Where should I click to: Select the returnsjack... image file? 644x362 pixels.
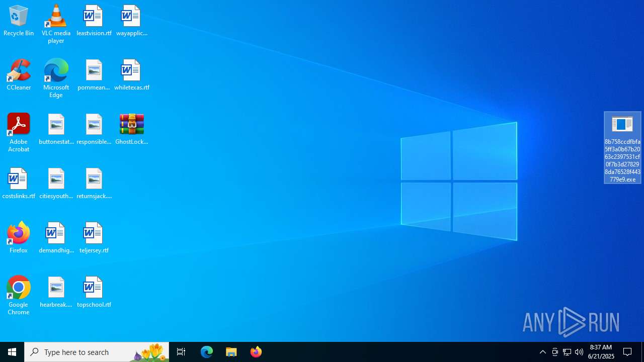coord(94,184)
